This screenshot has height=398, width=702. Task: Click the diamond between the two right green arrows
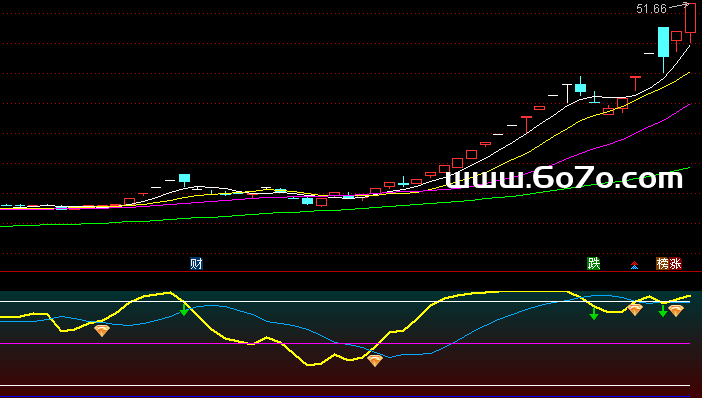click(635, 309)
